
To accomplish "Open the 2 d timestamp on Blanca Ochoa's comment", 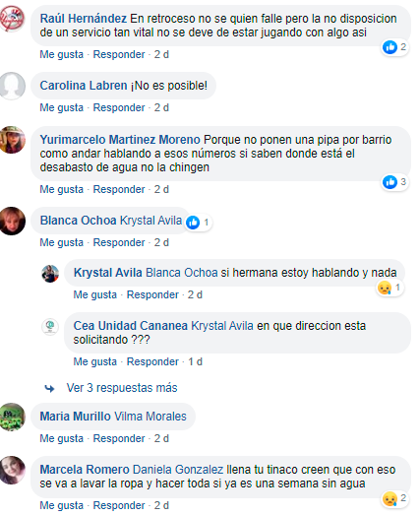I will tap(161, 242).
